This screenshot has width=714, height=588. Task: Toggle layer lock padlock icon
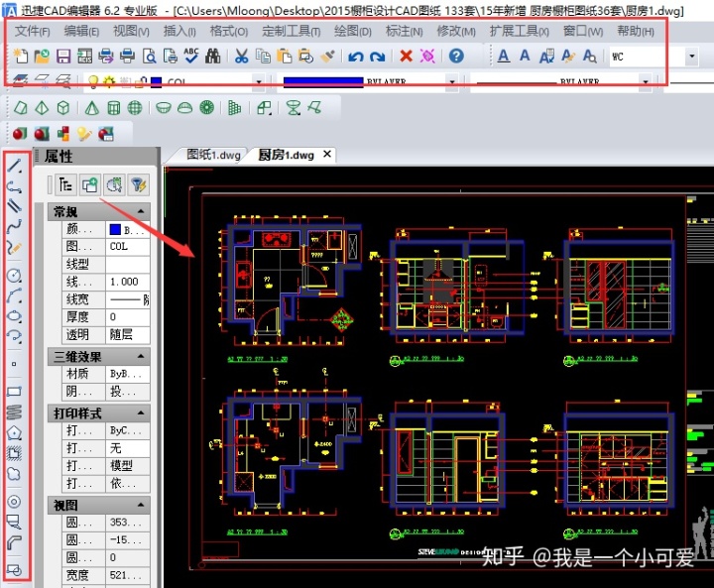click(141, 82)
